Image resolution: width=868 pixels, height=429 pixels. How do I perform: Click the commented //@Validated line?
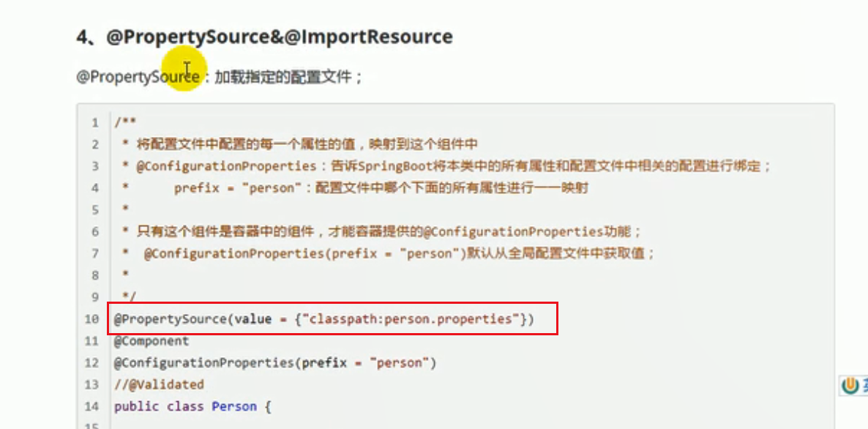click(159, 384)
